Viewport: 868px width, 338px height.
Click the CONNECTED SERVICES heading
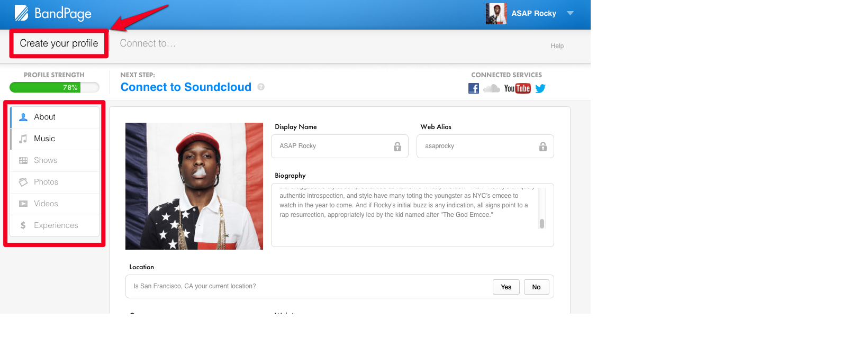tap(507, 75)
